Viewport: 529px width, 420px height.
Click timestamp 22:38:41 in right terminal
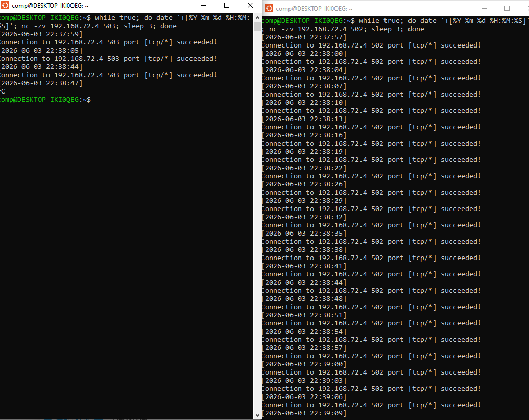[304, 266]
